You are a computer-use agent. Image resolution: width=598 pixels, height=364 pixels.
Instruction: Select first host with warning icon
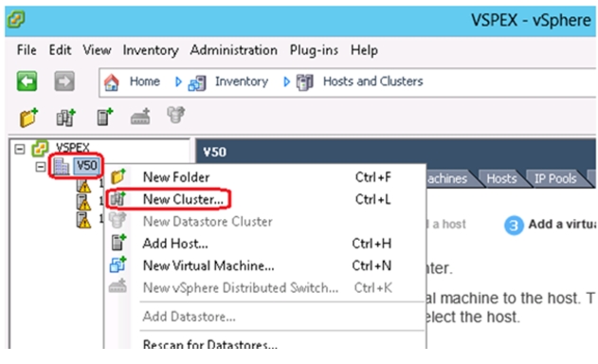[x=84, y=186]
